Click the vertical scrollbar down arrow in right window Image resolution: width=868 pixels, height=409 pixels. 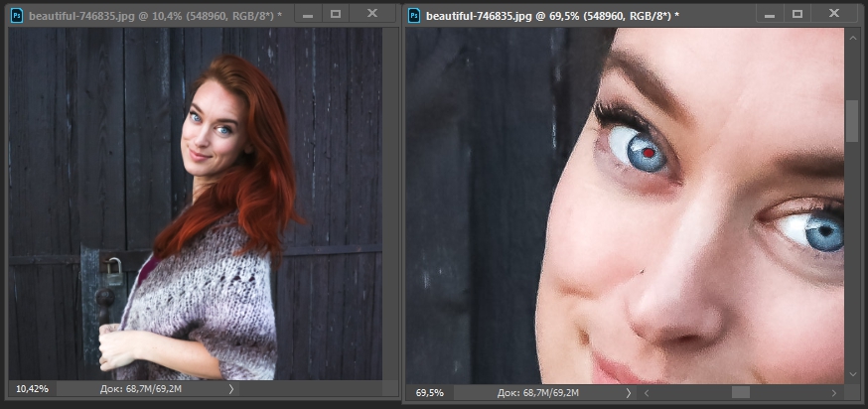[x=852, y=374]
